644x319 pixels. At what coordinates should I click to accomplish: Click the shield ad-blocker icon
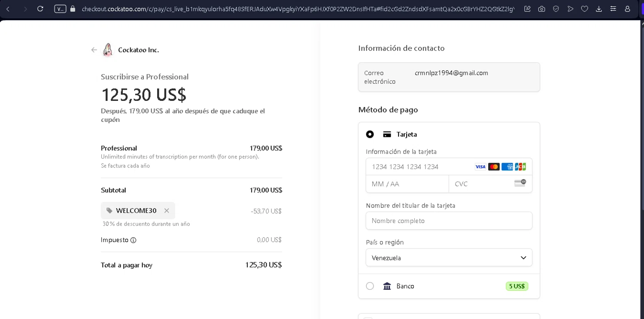pos(556,9)
